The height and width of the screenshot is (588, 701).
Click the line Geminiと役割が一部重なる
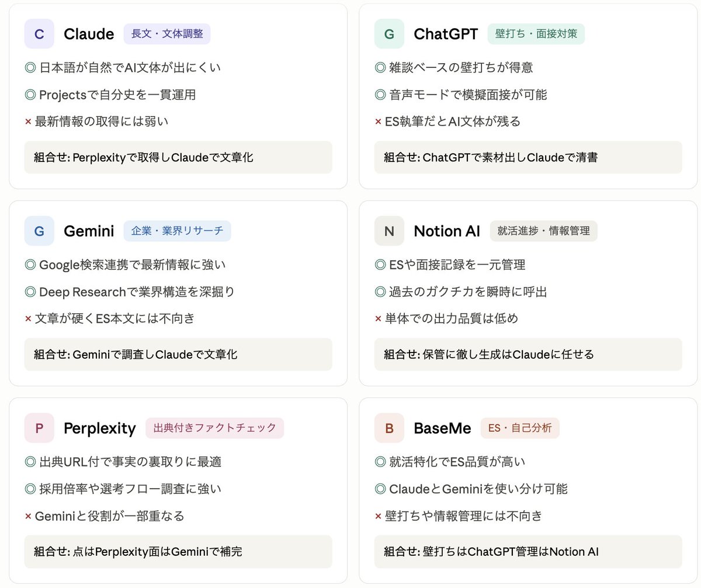[105, 516]
